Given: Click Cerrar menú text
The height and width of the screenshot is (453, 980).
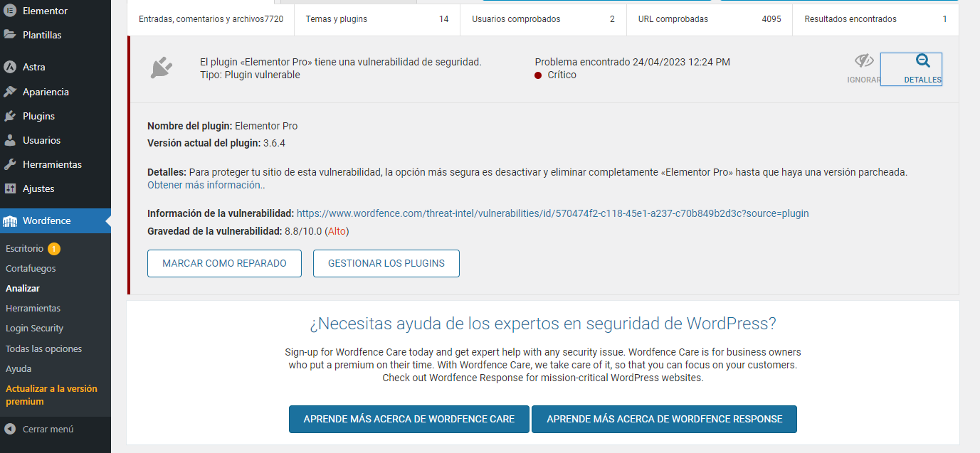Looking at the screenshot, I should tap(48, 429).
